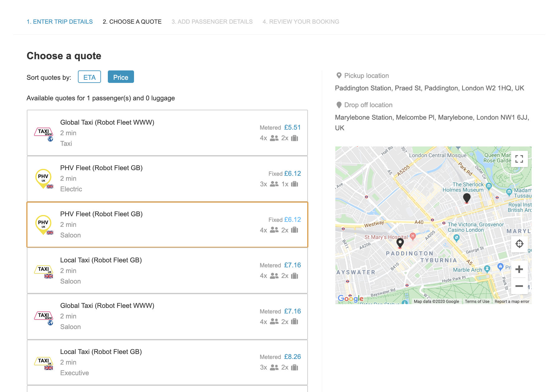Click passenger icon on Global Taxi £7.16 quote

[274, 322]
